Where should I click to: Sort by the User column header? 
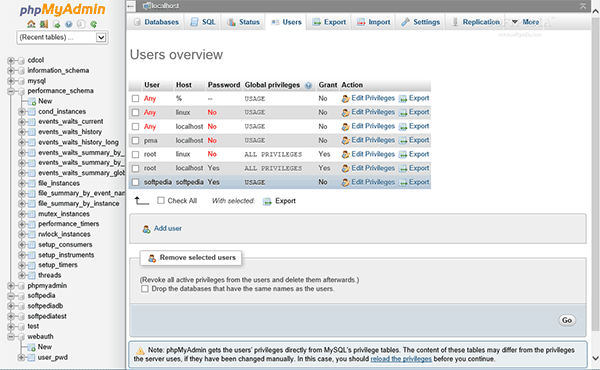(152, 85)
